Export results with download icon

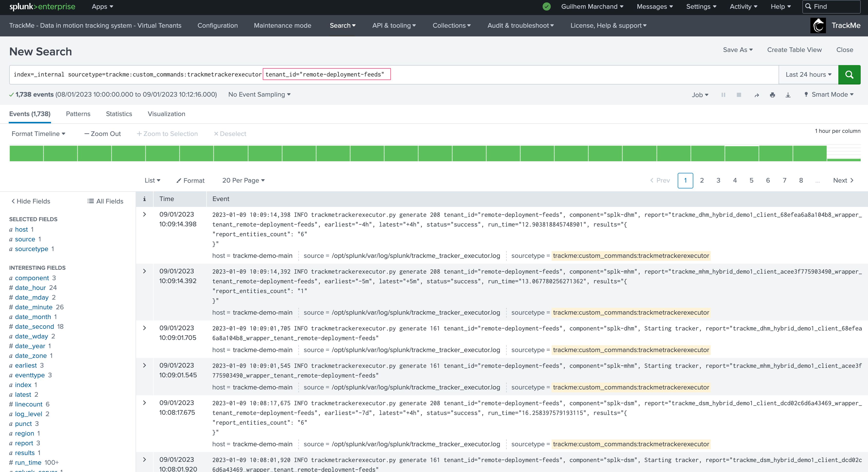point(788,95)
